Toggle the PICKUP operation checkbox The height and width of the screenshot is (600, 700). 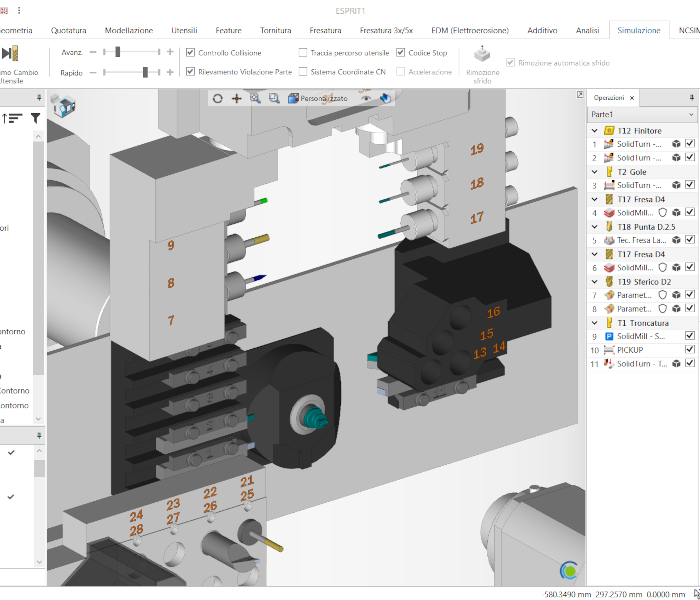point(689,350)
